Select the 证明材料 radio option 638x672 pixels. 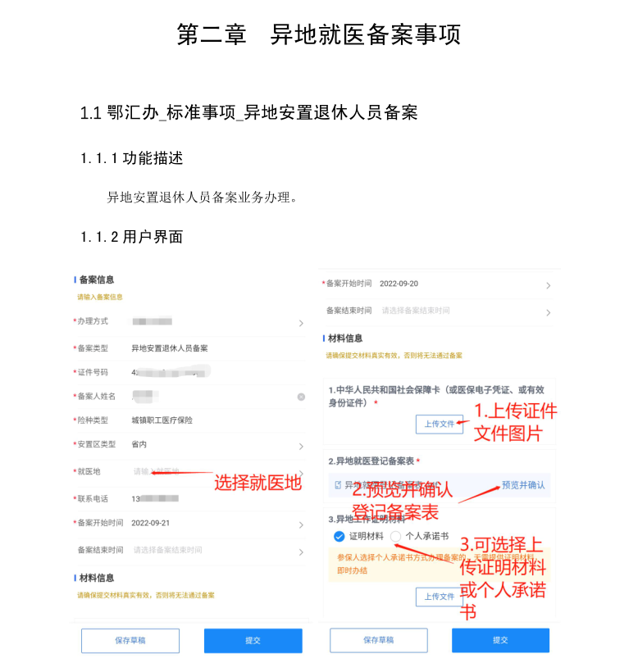tap(340, 536)
